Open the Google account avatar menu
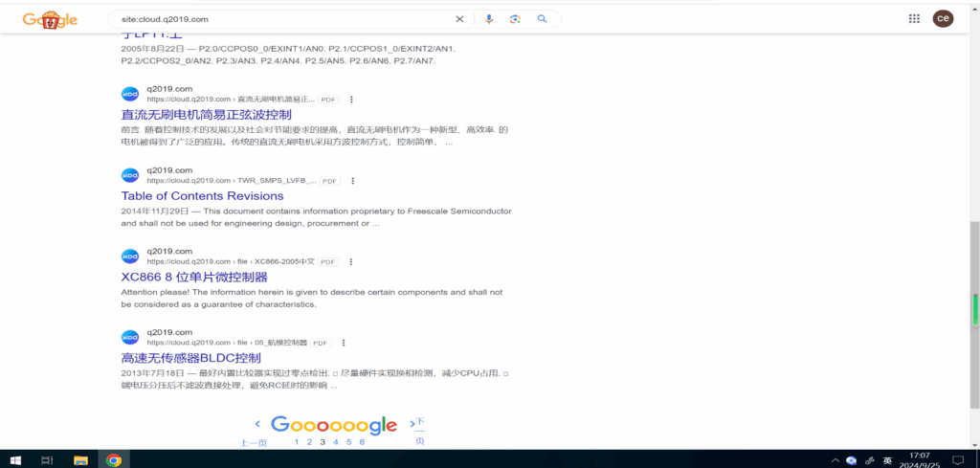Viewport: 980px width, 468px height. (943, 19)
